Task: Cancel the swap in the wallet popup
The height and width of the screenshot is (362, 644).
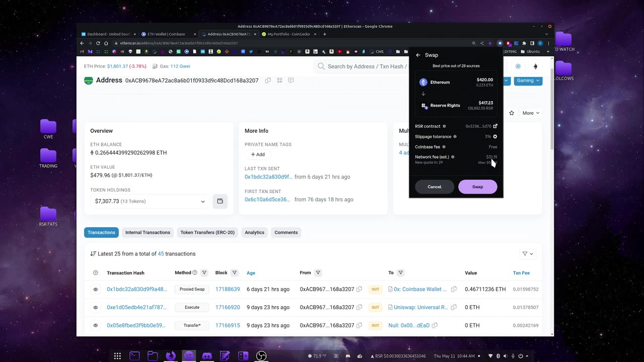Action: click(434, 187)
